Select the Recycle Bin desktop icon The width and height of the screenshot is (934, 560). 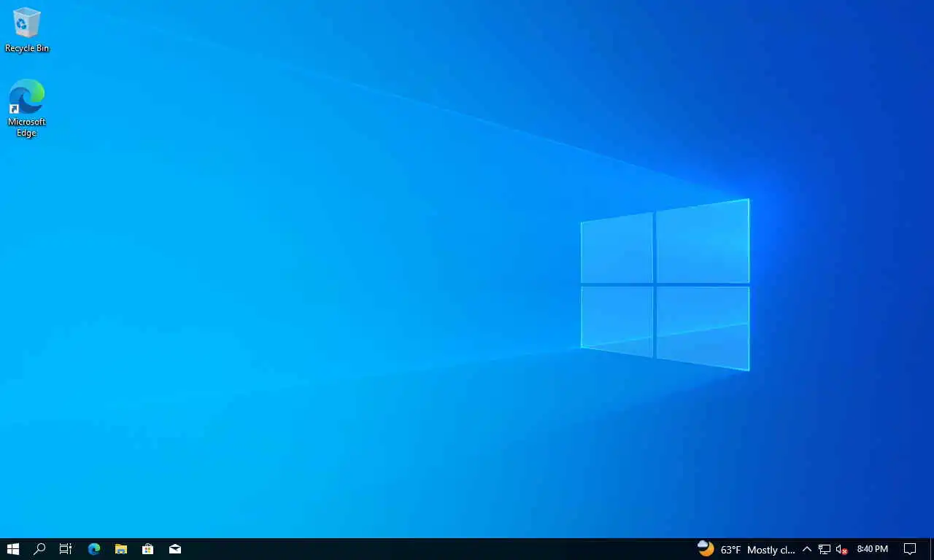click(x=27, y=30)
